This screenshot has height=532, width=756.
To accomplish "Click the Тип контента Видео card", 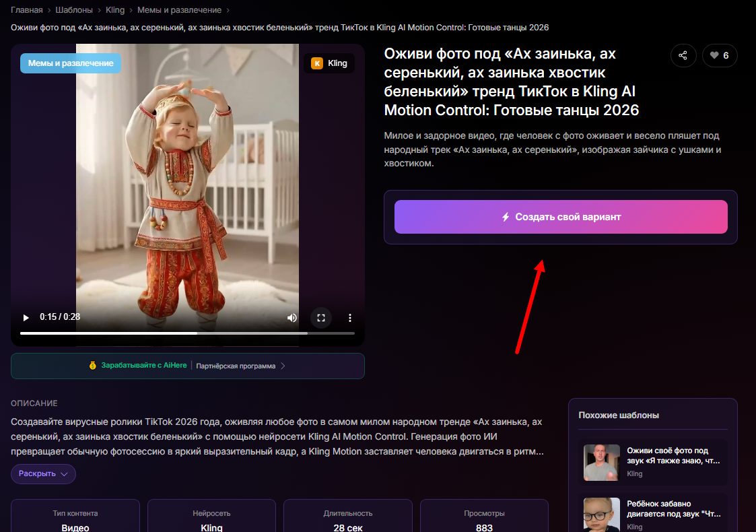I will click(75, 516).
